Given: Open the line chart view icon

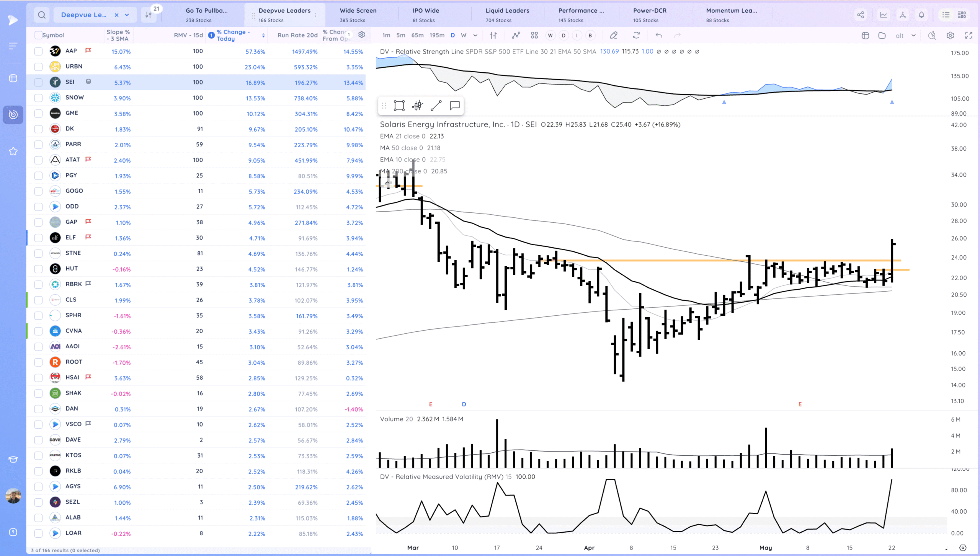Looking at the screenshot, I should 884,15.
